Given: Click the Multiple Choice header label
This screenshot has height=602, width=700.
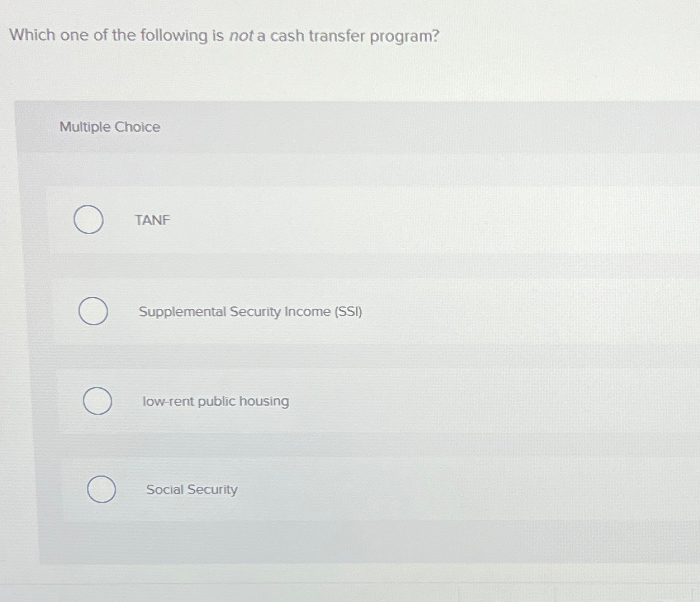Looking at the screenshot, I should click(109, 127).
